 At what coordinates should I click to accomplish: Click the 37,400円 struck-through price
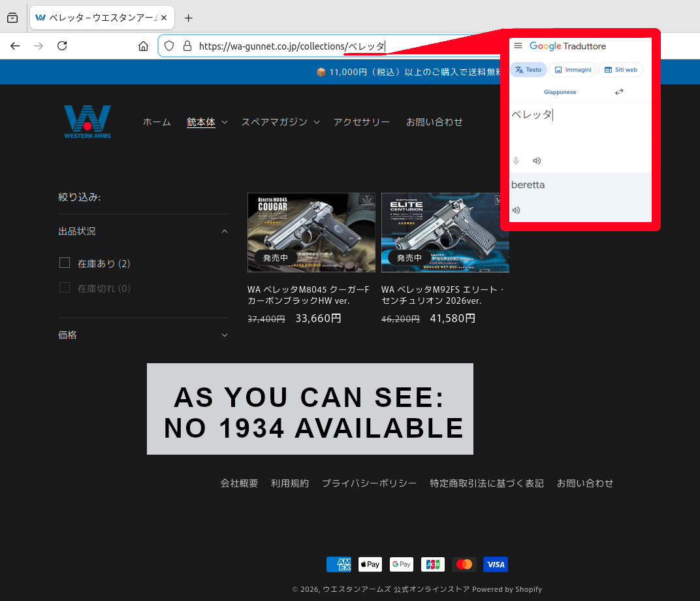pos(266,319)
